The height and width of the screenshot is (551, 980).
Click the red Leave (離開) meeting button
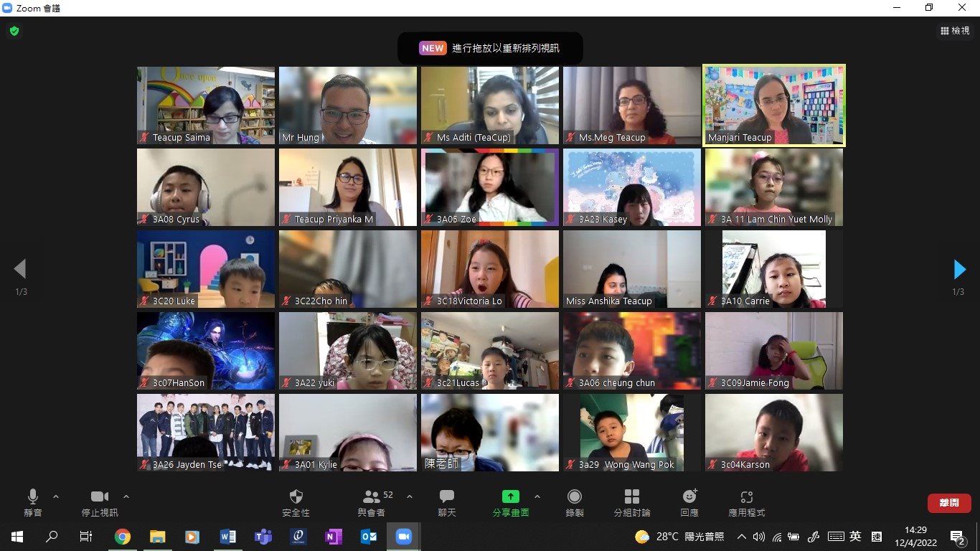click(948, 503)
